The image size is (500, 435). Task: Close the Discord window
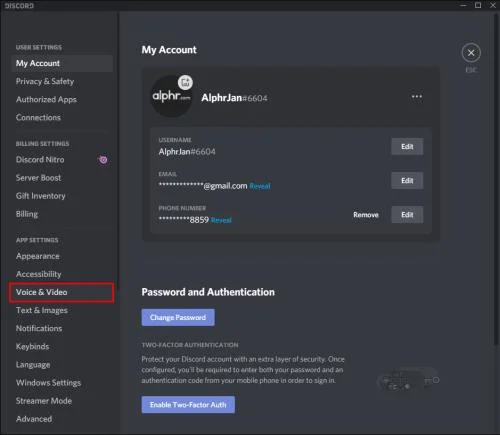pos(493,5)
